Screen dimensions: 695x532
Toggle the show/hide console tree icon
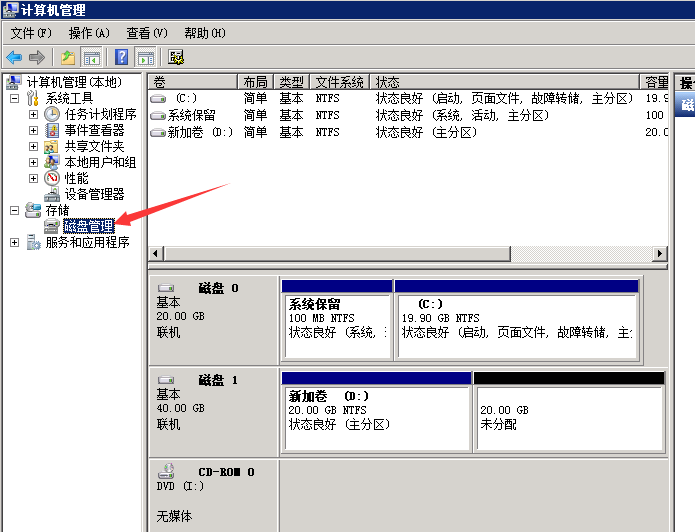coord(92,57)
